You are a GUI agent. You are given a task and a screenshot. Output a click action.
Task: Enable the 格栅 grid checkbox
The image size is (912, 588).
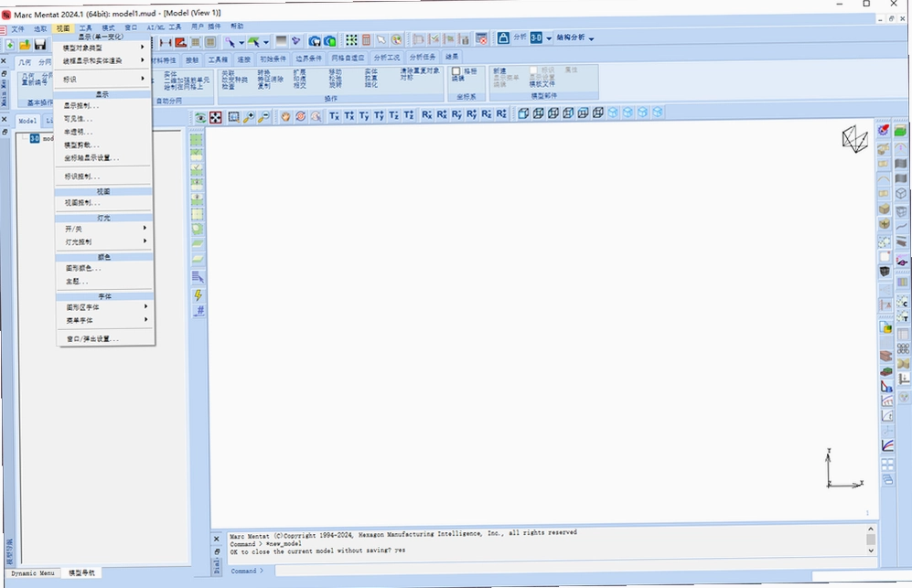pyautogui.click(x=456, y=71)
